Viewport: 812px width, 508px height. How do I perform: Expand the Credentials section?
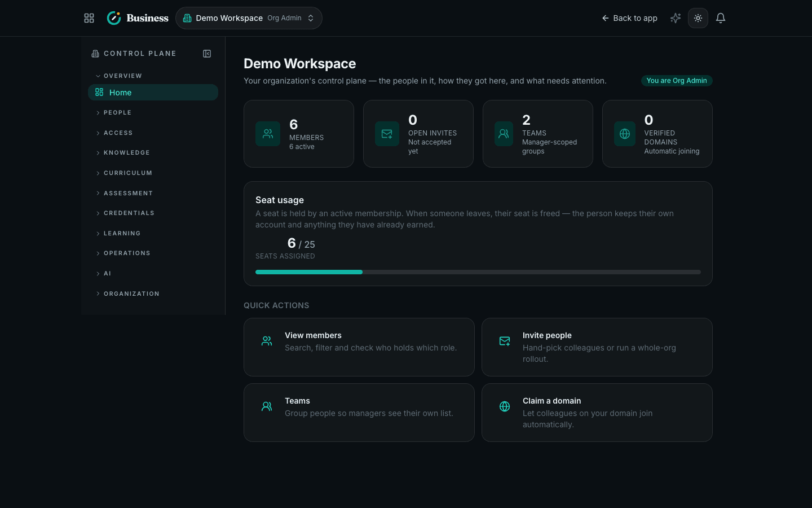click(125, 213)
